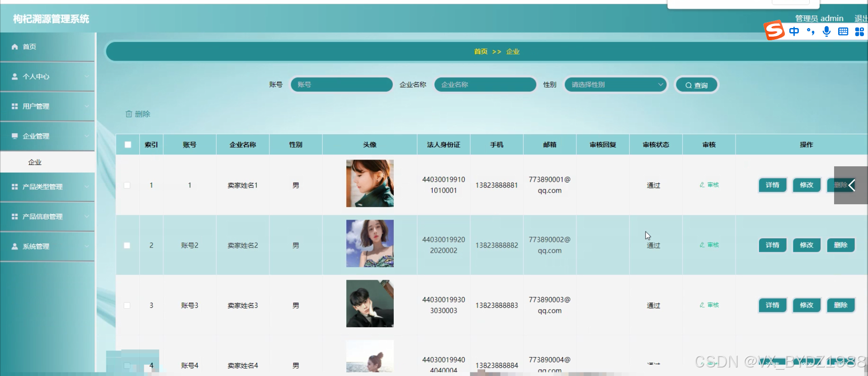This screenshot has height=376, width=868.
Task: Click 修改 for row 卖家姓名3
Action: pos(807,305)
